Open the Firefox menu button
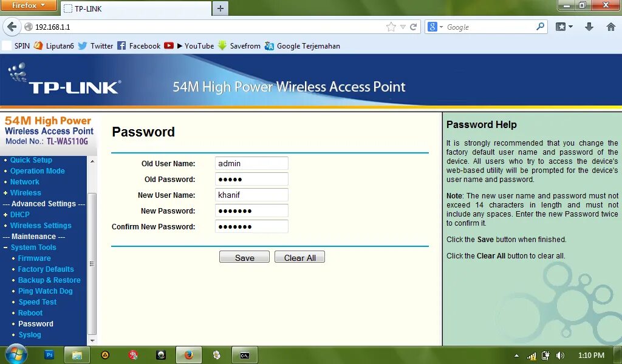622x364 pixels. tap(29, 5)
